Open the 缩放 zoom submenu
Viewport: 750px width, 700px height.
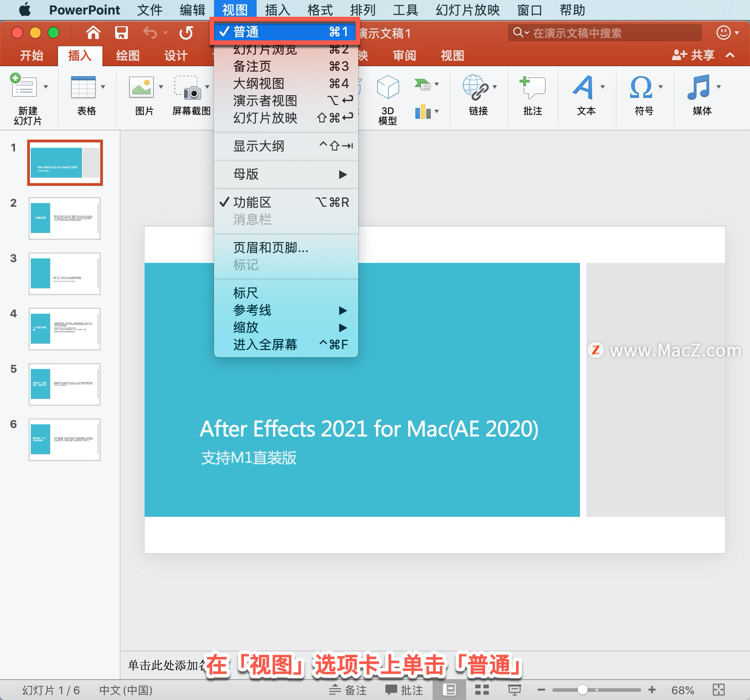click(x=286, y=327)
